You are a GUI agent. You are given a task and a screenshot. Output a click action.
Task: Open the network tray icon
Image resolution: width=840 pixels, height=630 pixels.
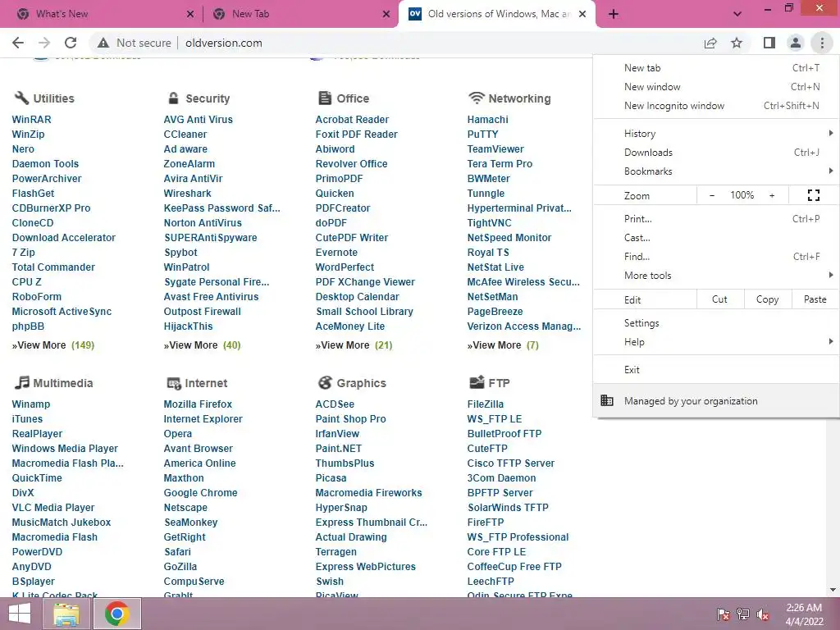[743, 614]
